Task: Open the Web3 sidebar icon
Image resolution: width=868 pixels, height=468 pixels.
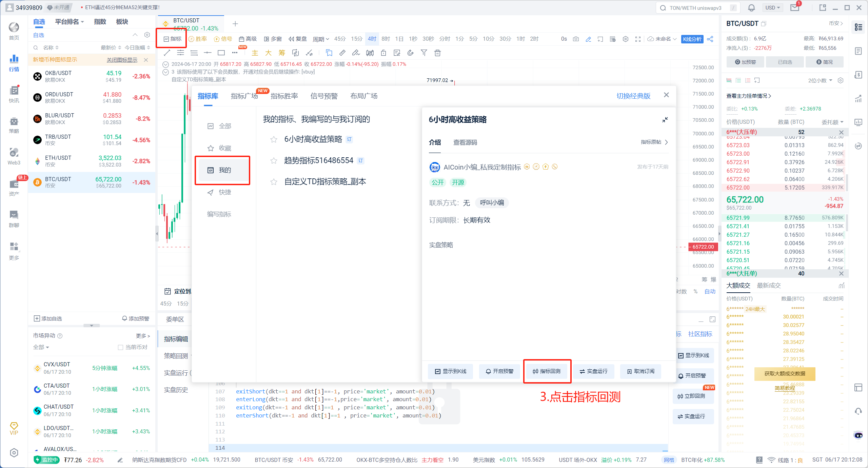Action: tap(14, 156)
